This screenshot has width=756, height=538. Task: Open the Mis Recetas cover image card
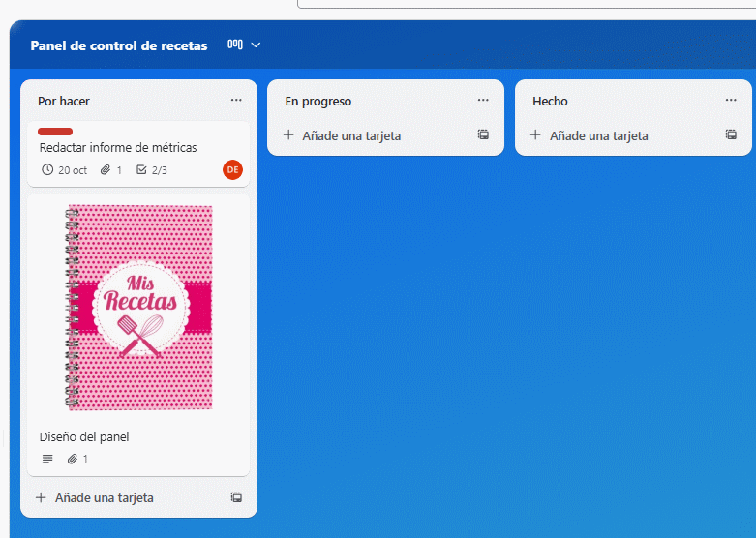138,308
